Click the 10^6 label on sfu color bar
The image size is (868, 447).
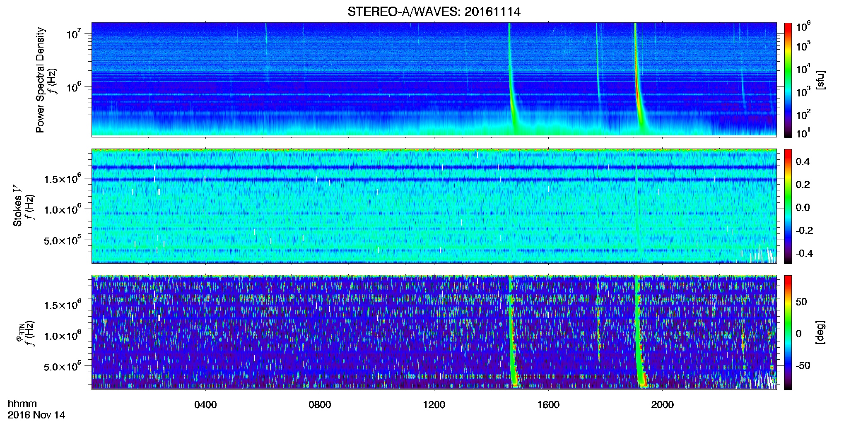(803, 26)
